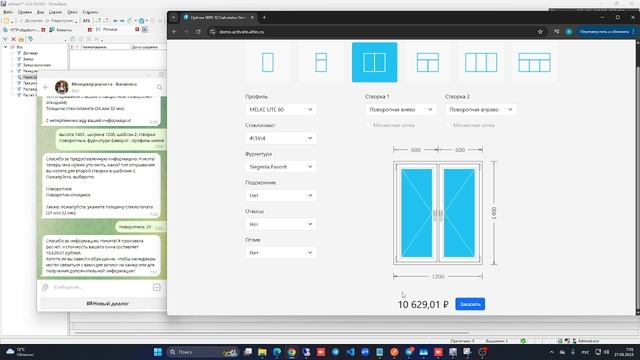Open the Откосы dropdown
Image resolution: width=640 pixels, height=360 pixels.
coord(281,224)
